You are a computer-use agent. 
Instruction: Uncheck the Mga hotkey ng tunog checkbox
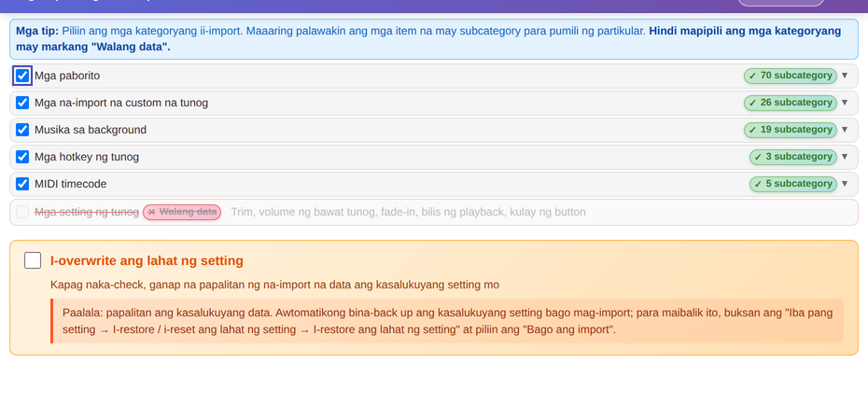(22, 157)
